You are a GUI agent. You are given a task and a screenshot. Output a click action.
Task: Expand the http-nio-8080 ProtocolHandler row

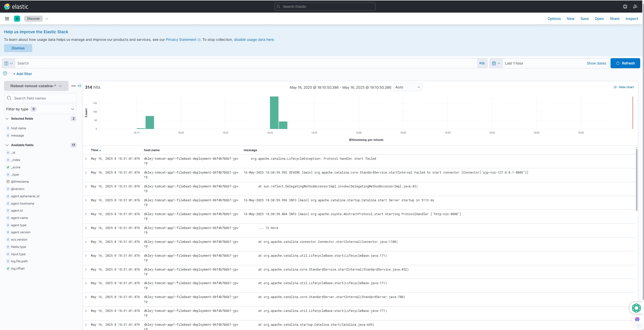pyautogui.click(x=86, y=214)
